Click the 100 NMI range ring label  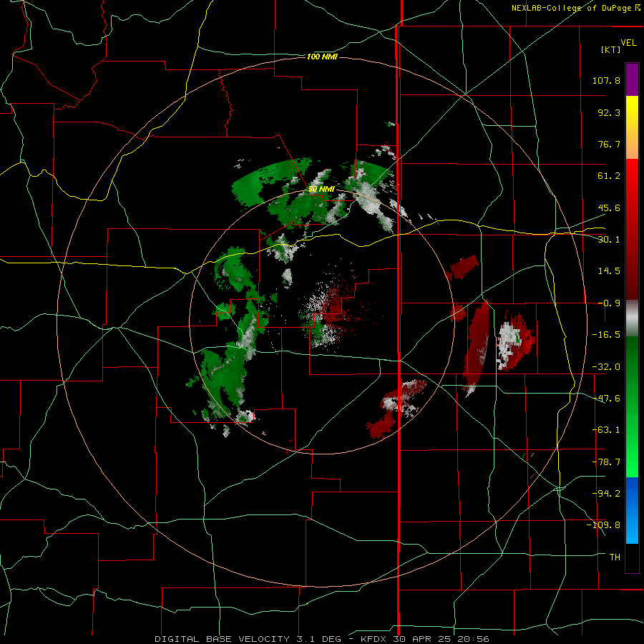coord(322,57)
